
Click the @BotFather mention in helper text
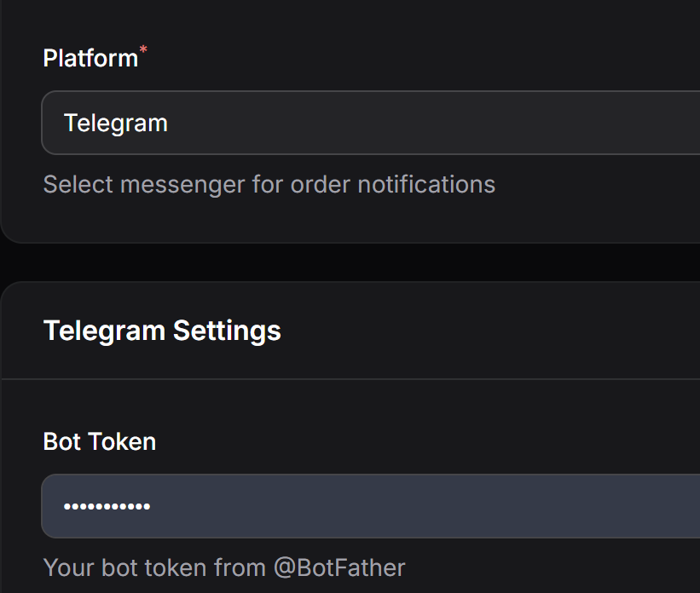339,567
